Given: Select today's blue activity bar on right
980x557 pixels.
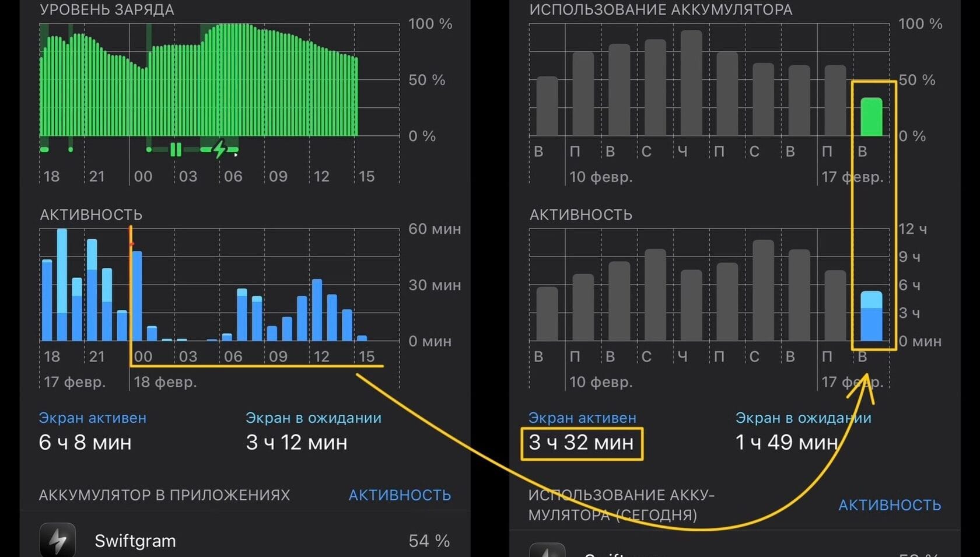Looking at the screenshot, I should (x=871, y=316).
